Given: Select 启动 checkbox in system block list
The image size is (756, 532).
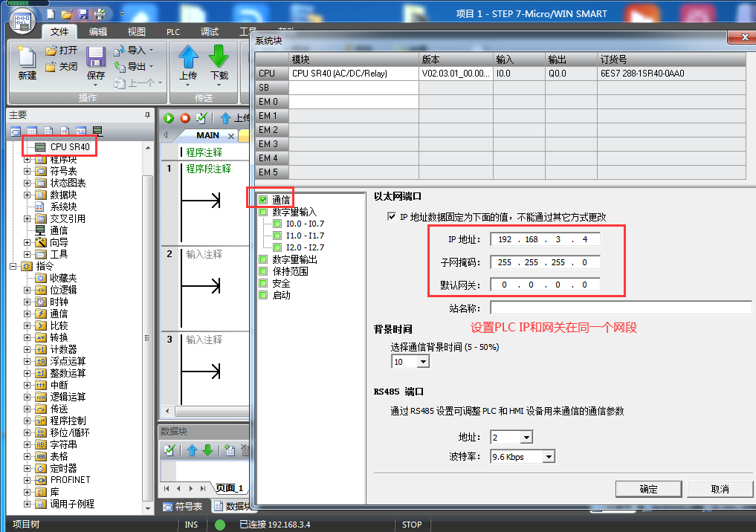Looking at the screenshot, I should (263, 295).
